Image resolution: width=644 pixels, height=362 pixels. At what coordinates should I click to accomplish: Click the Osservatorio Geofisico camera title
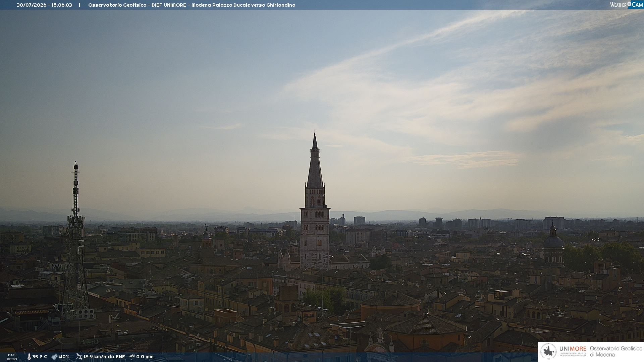[192, 5]
